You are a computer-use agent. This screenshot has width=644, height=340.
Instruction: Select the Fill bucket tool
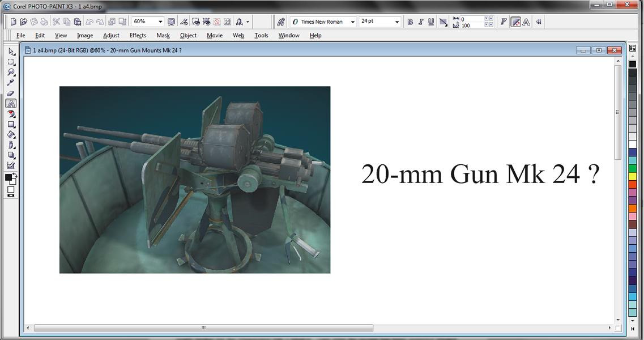[x=11, y=135]
